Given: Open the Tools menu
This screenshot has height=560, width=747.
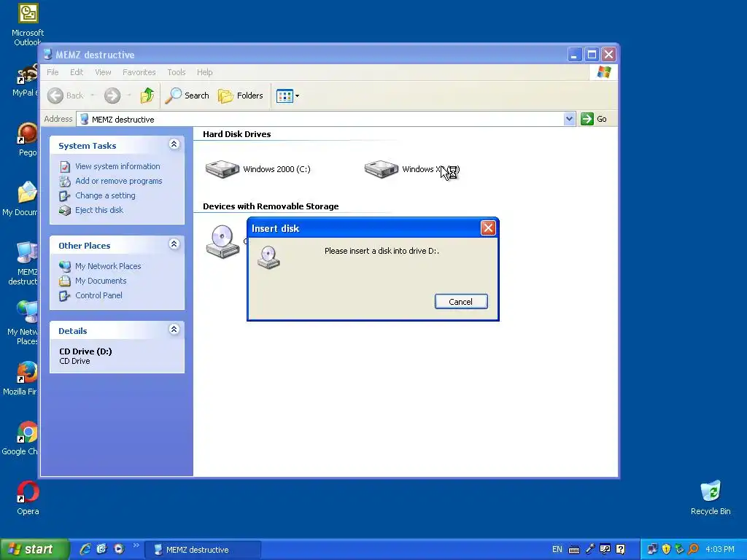Looking at the screenshot, I should pyautogui.click(x=177, y=72).
